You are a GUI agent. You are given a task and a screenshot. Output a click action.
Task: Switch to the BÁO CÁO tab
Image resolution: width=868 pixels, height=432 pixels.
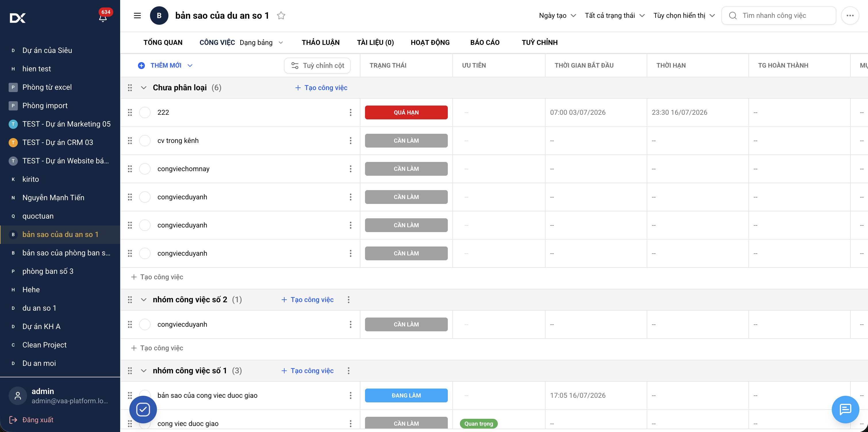click(485, 43)
